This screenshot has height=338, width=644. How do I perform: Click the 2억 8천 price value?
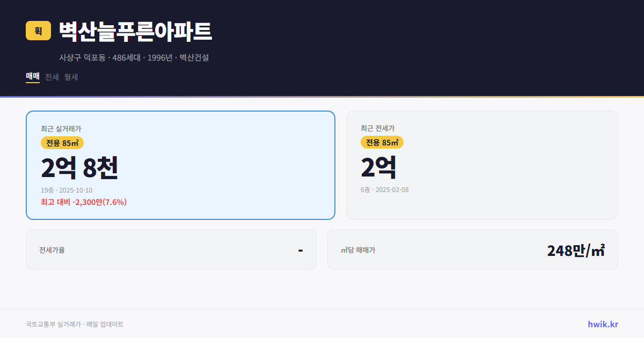tap(79, 167)
